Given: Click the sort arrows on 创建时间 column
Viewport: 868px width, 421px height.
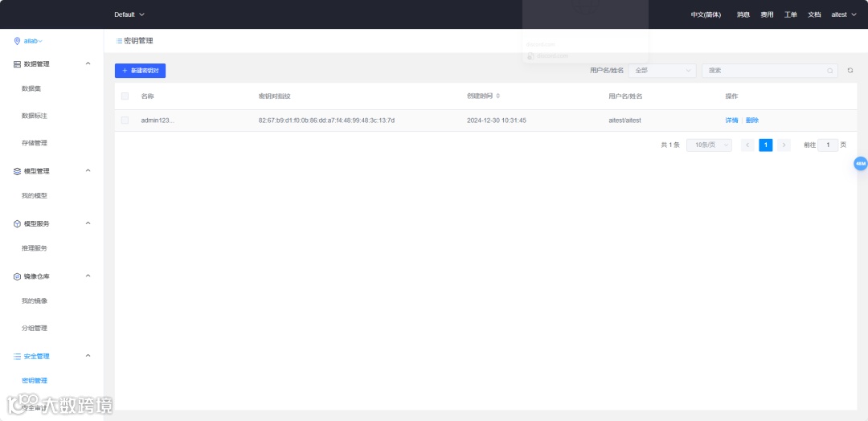Looking at the screenshot, I should tap(497, 96).
